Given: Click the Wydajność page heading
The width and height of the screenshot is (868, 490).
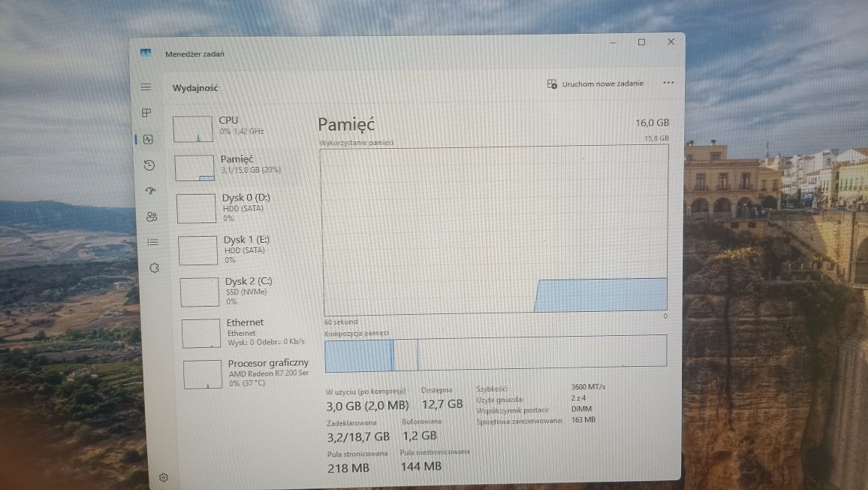Looking at the screenshot, I should click(x=195, y=88).
